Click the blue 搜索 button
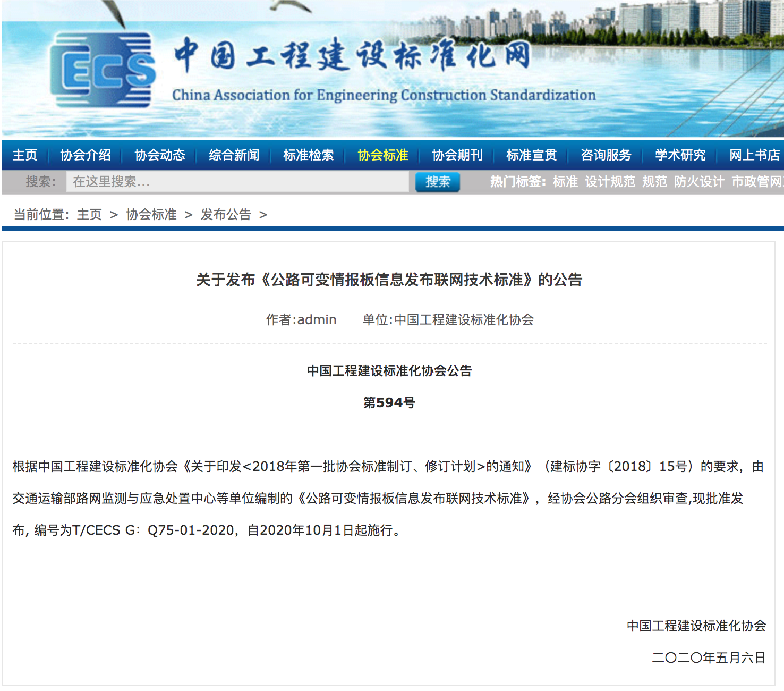Viewport: 784px width, 691px height. point(438,182)
